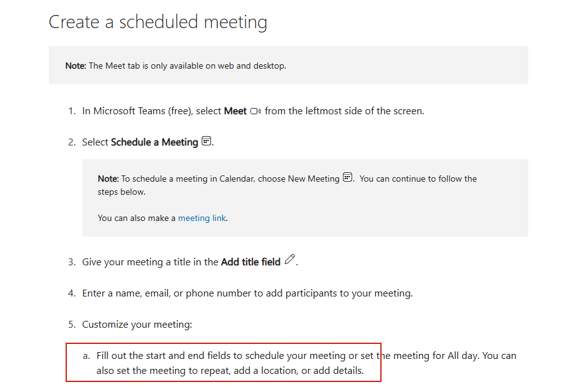Click the "Note:" label about scheduling in Calendar

click(108, 179)
